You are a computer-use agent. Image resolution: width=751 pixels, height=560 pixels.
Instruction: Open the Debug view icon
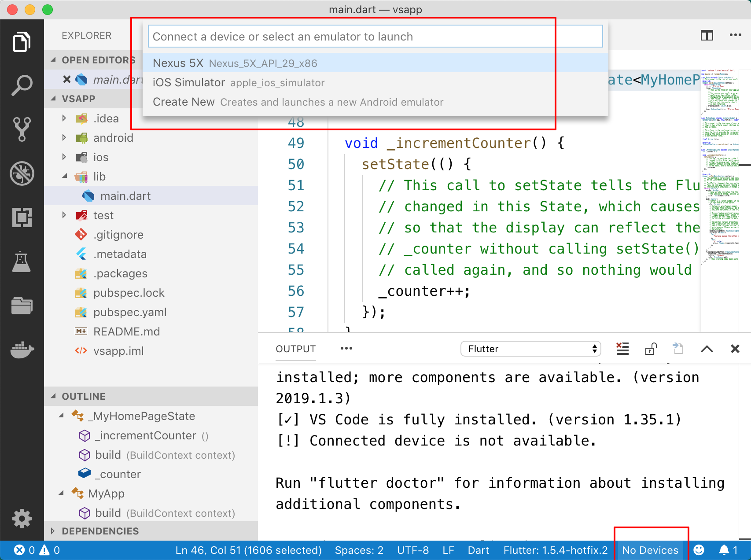pyautogui.click(x=22, y=173)
